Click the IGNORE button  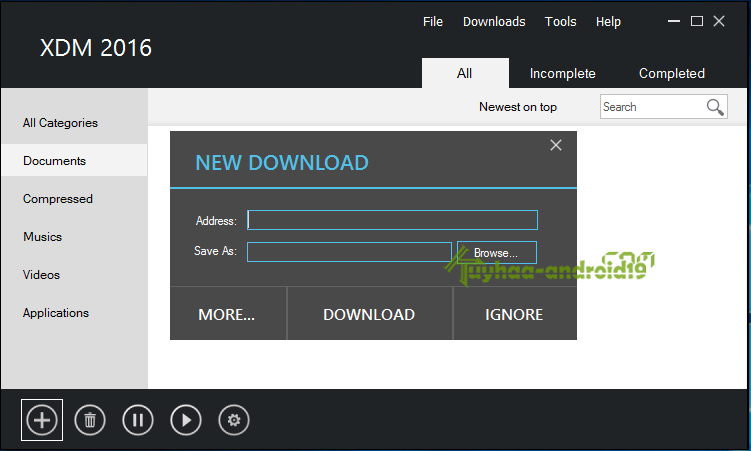[x=515, y=314]
